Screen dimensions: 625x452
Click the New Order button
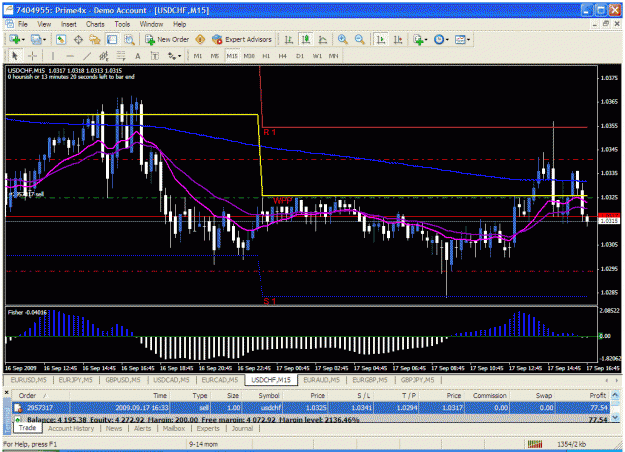point(167,39)
